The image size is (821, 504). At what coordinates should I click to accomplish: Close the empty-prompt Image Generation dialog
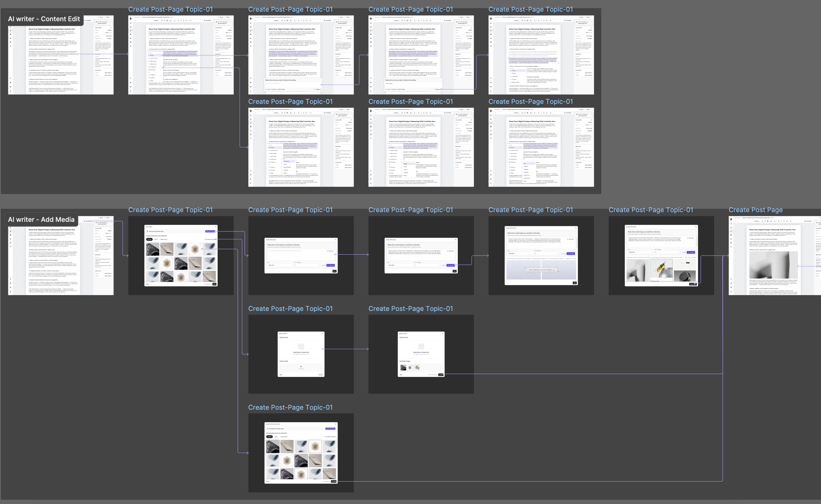(336, 240)
